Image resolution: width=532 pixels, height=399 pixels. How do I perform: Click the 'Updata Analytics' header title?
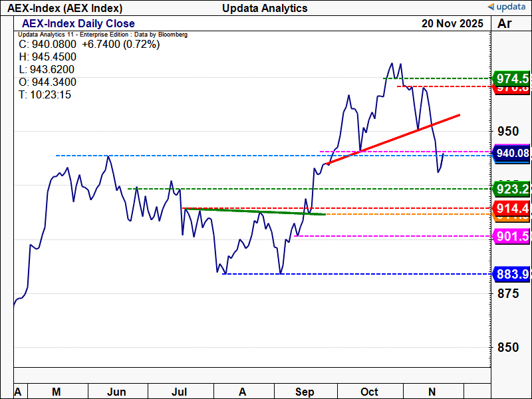(x=266, y=8)
